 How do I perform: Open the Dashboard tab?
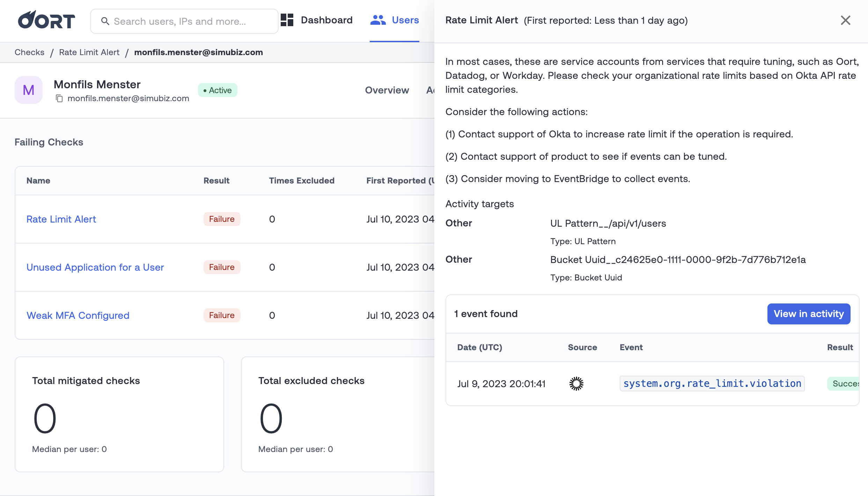point(326,20)
